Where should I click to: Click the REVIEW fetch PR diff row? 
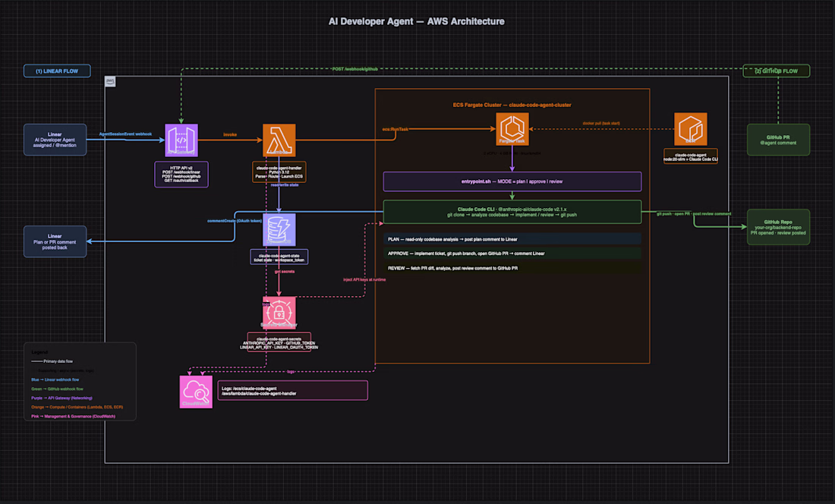click(x=512, y=268)
